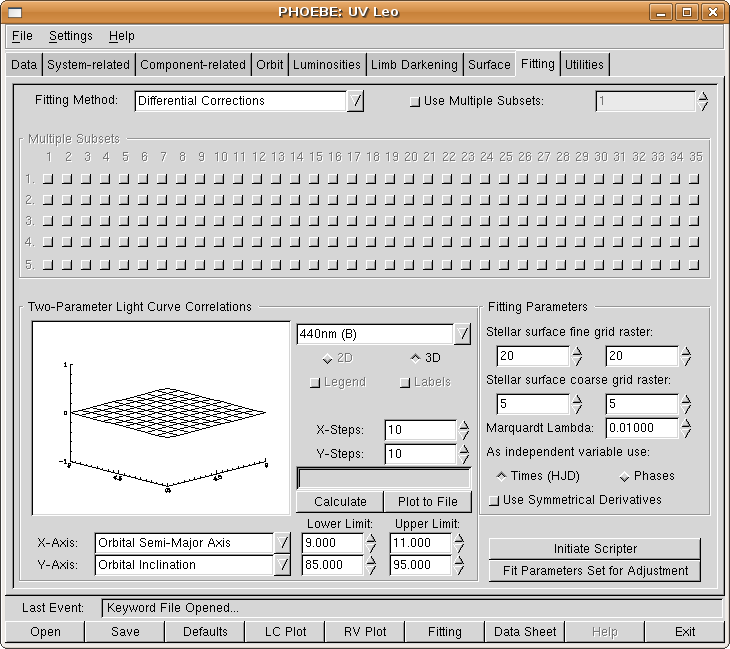The height and width of the screenshot is (649, 730).
Task: Switch to the Limb Darkening tab
Action: click(414, 65)
